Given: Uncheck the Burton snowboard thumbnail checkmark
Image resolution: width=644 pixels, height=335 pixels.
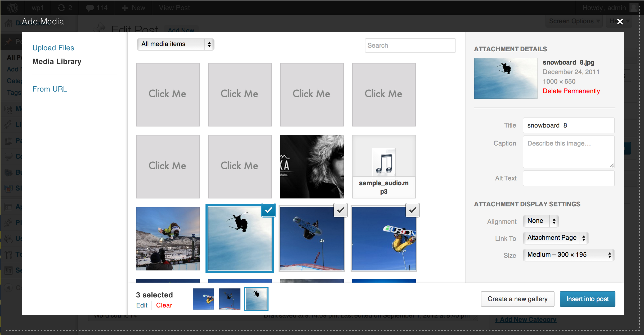Looking at the screenshot, I should [413, 210].
